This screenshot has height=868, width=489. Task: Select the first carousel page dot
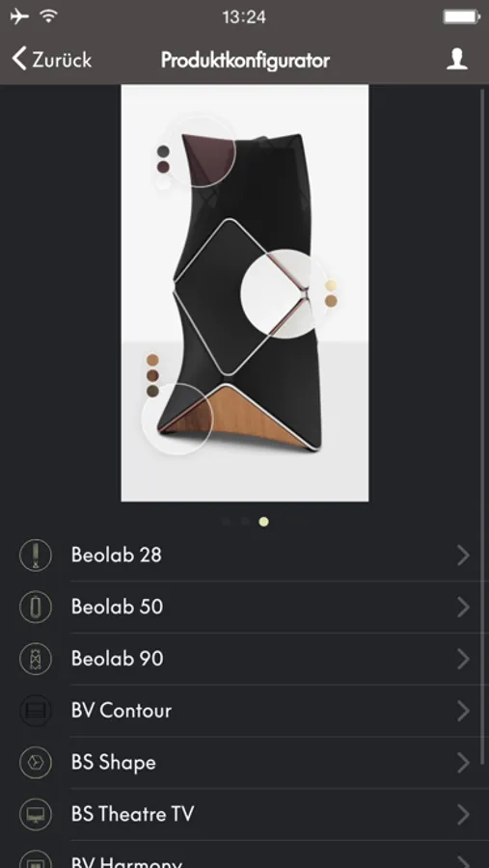pos(226,522)
